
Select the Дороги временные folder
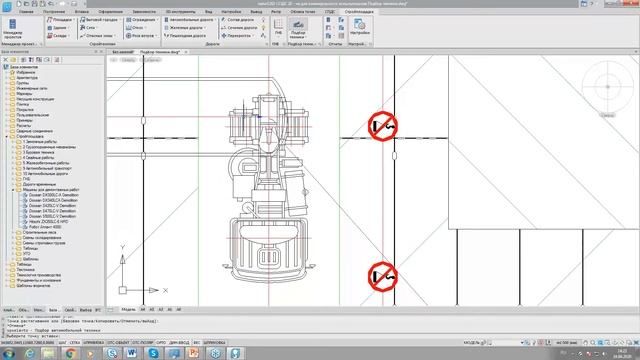tap(39, 184)
